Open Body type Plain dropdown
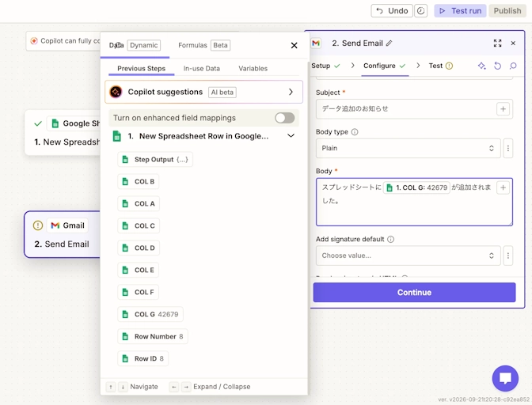Screen dimensions: 532x405 408,148
